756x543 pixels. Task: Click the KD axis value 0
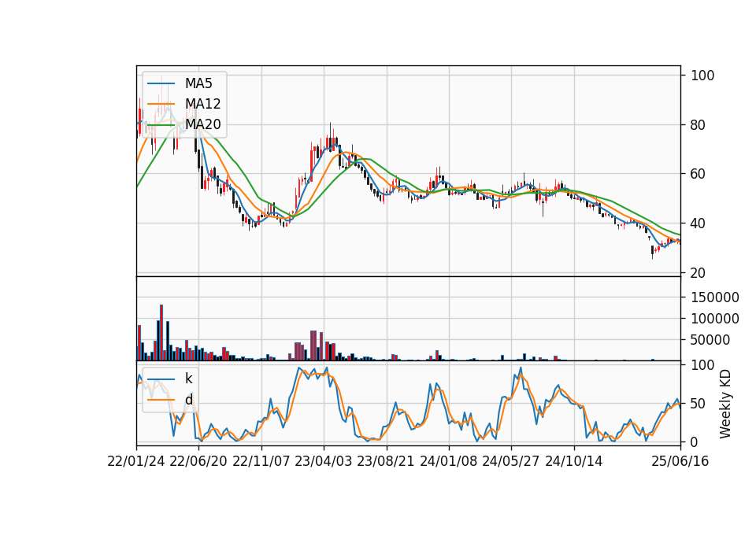695,441
